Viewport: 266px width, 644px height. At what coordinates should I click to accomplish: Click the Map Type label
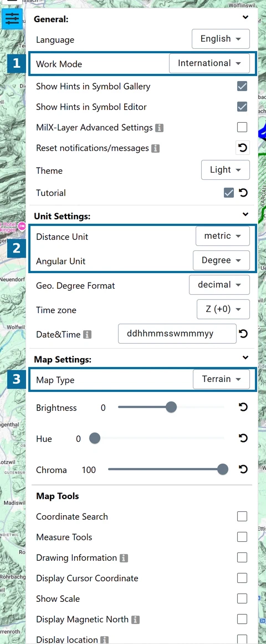pyautogui.click(x=55, y=380)
